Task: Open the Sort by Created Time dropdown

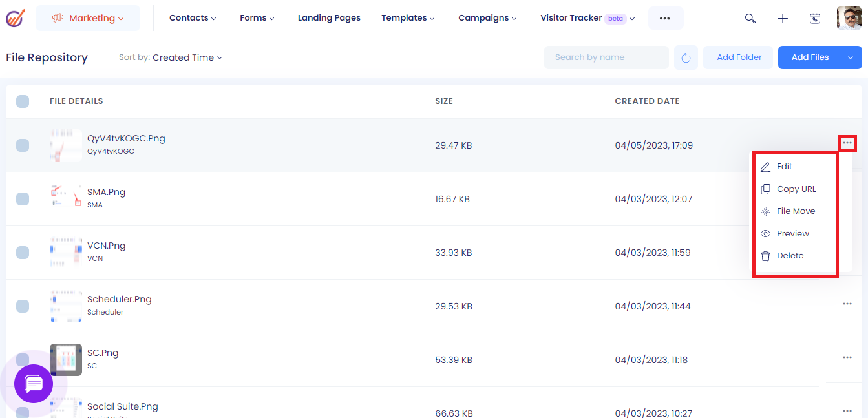Action: (187, 57)
